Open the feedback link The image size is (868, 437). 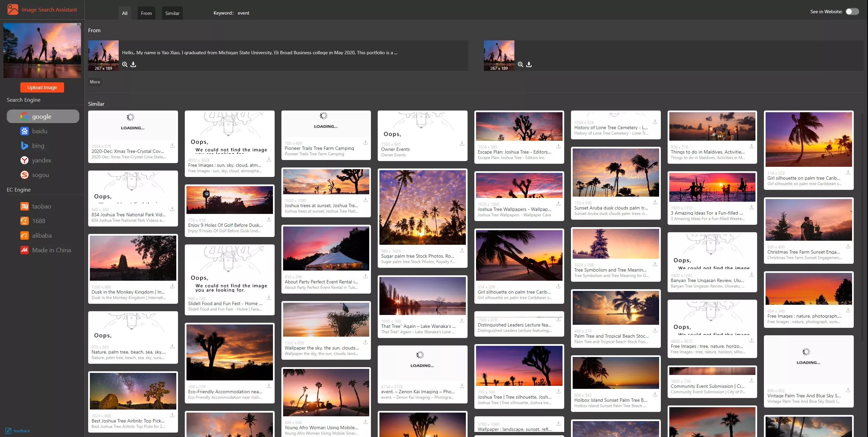coord(21,431)
